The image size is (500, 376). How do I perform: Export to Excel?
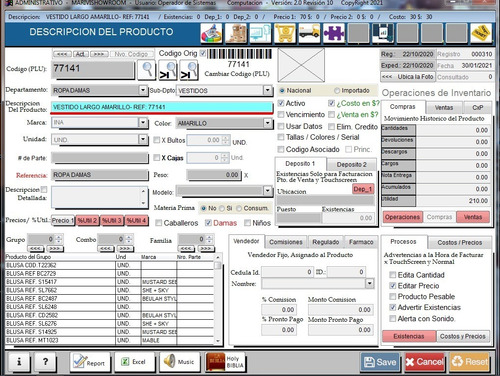(135, 362)
